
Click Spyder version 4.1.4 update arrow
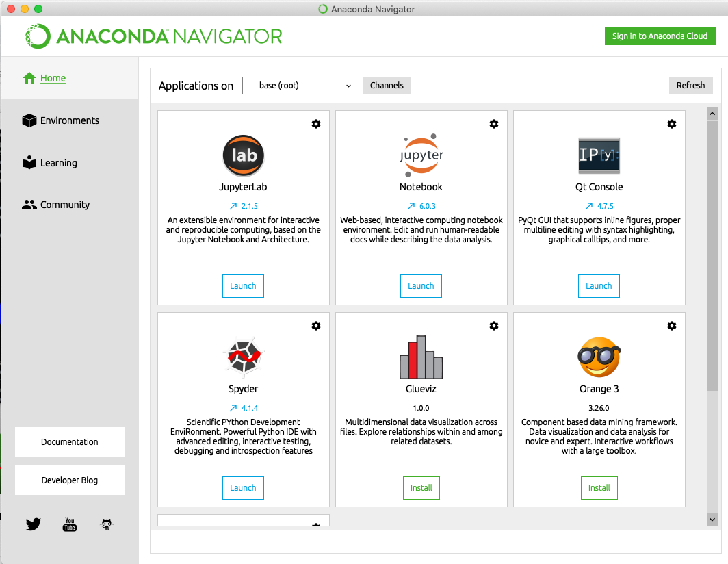tap(233, 408)
